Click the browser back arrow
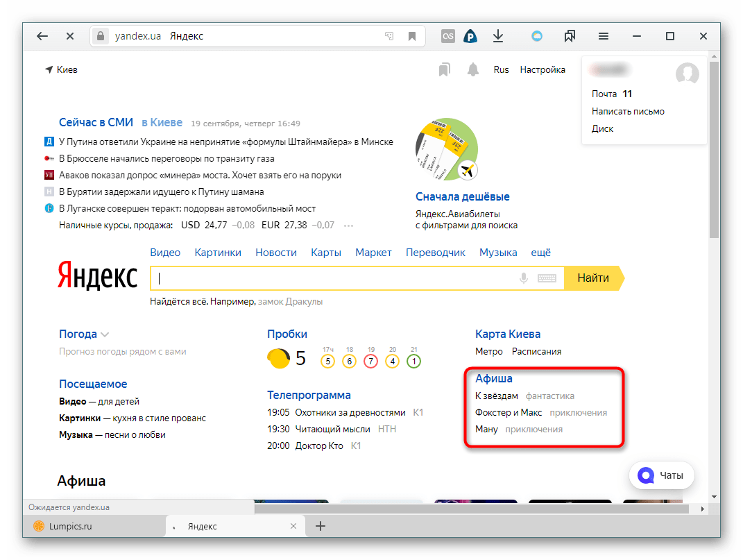The image size is (743, 560). (42, 36)
